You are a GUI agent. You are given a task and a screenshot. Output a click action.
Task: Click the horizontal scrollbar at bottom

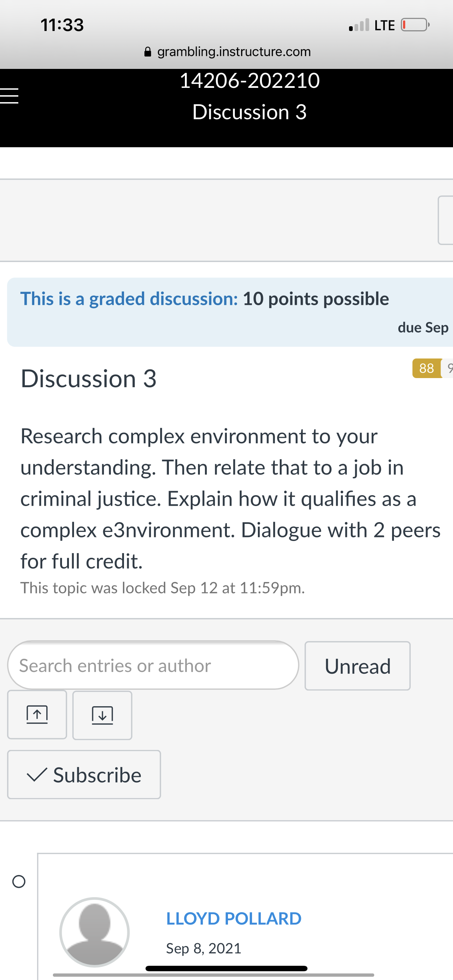213,975
